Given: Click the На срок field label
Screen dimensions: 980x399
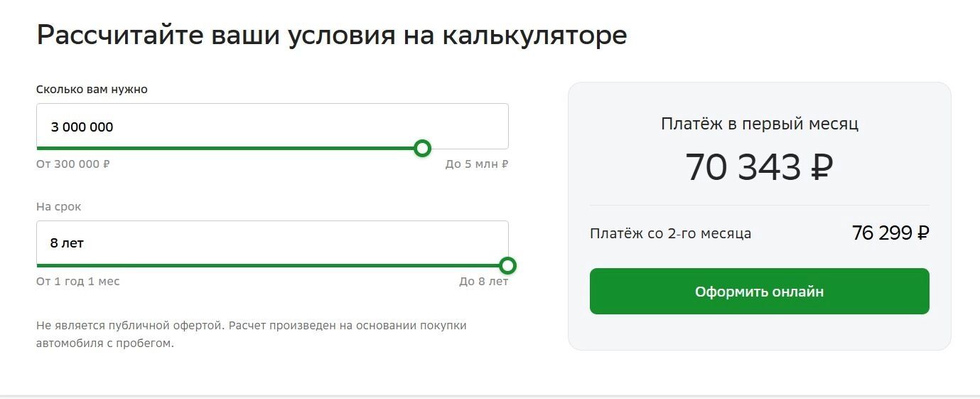Looking at the screenshot, I should [59, 207].
